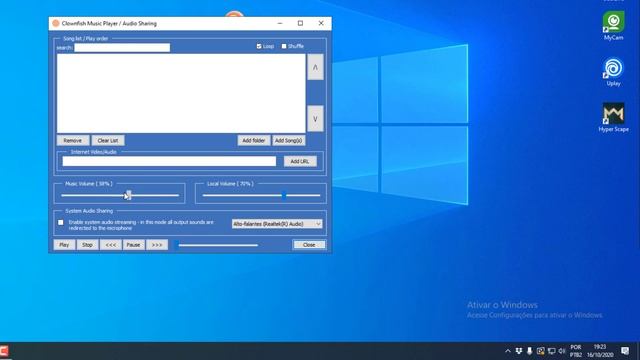This screenshot has height=360, width=640.
Task: Open the taskbar clock showing 19:23
Action: tap(600, 351)
